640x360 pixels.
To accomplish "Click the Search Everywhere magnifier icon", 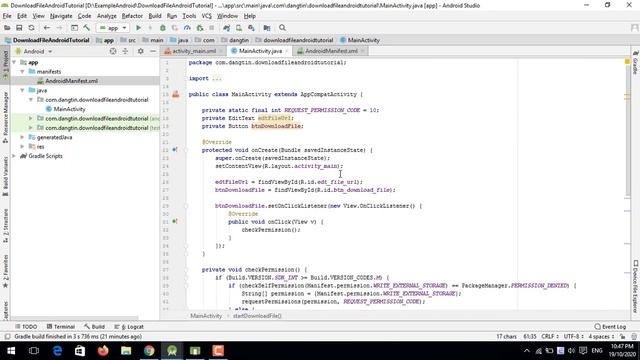I will pos(282,28).
